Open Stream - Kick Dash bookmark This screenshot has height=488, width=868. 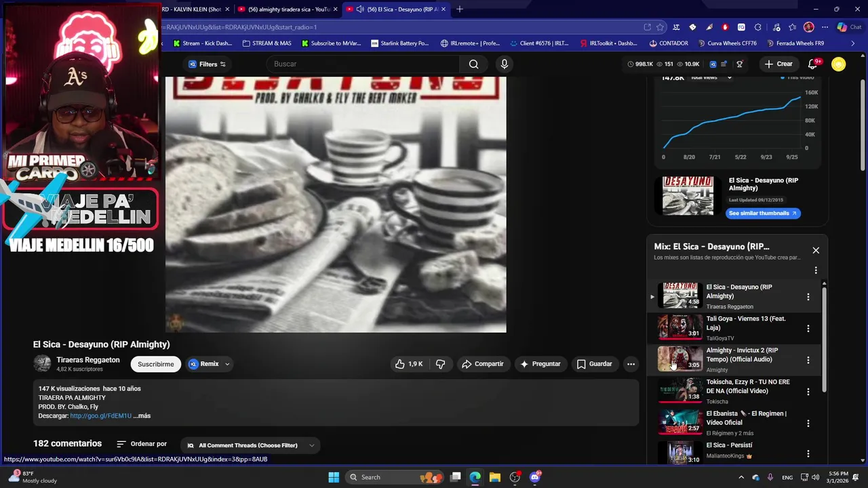[202, 43]
